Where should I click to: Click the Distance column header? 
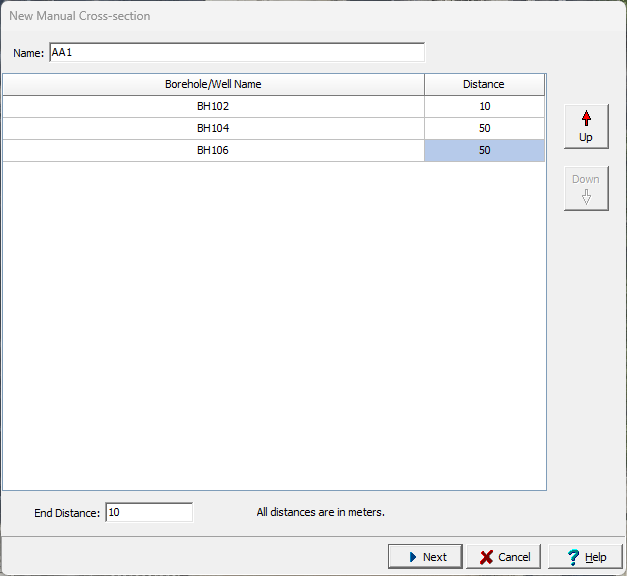point(485,84)
